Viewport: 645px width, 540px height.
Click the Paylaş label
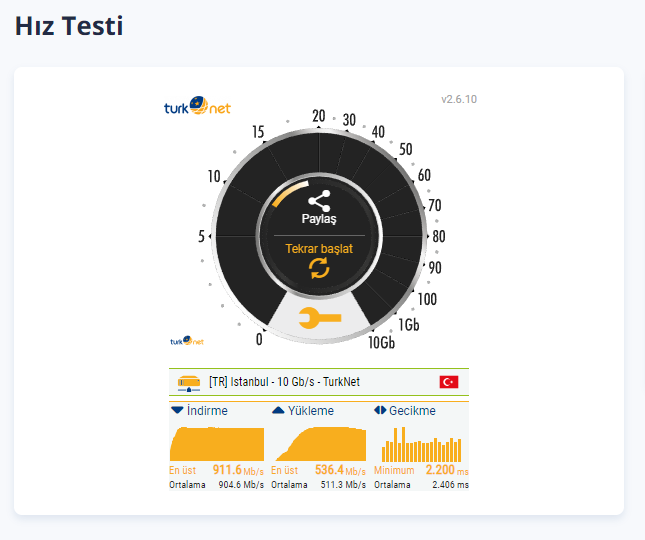(x=319, y=219)
